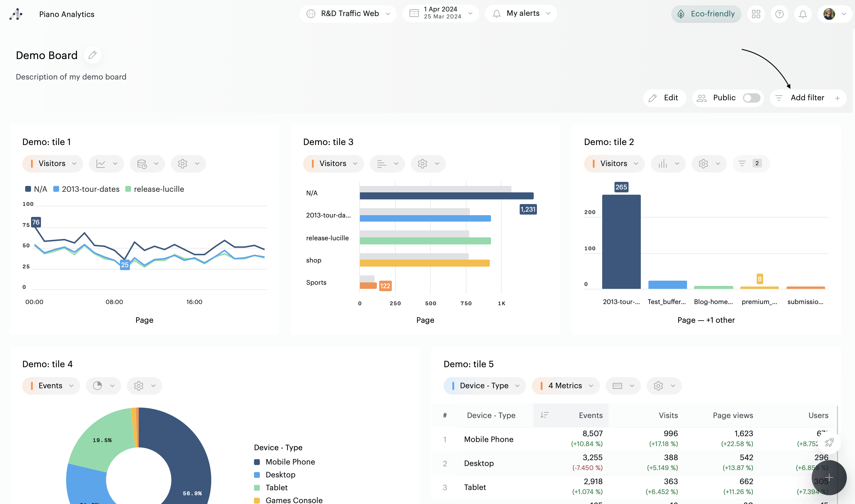Click the Add filter button
Image resolution: width=855 pixels, height=504 pixels.
[808, 98]
